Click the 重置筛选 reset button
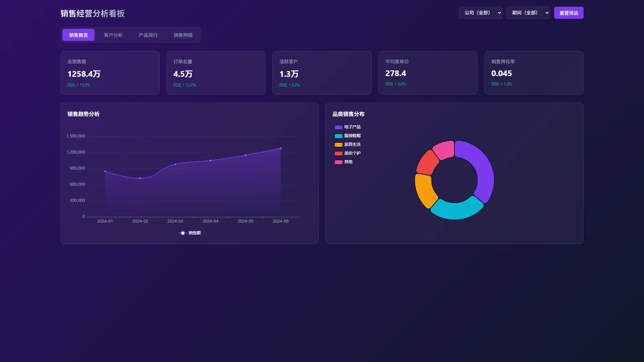Viewport: 644px width, 362px height. point(568,13)
